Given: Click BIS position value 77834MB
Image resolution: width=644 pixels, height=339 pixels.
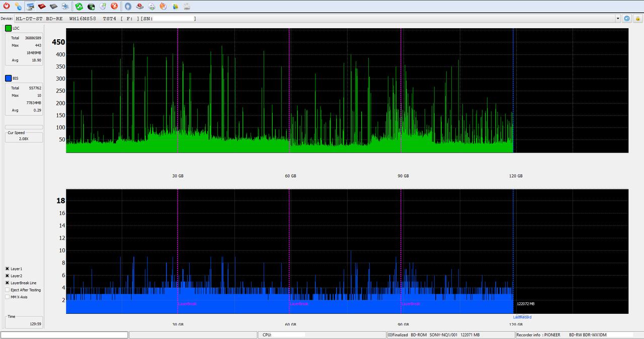Looking at the screenshot, I should pos(34,103).
